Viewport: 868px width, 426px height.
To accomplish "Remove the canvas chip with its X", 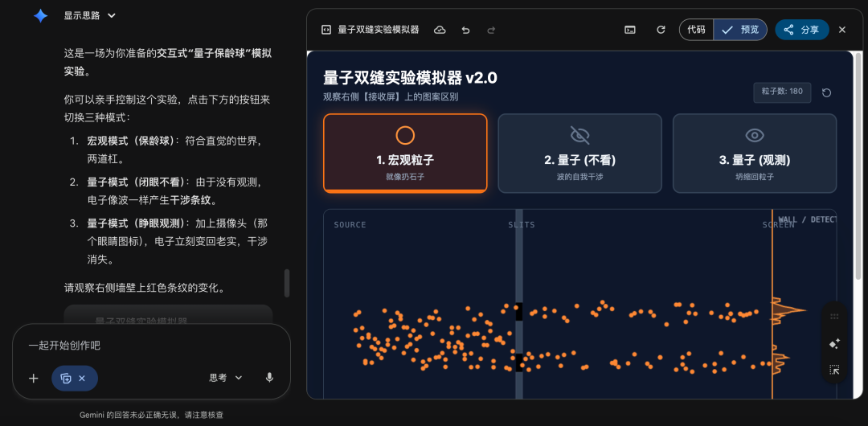I will pyautogui.click(x=82, y=379).
